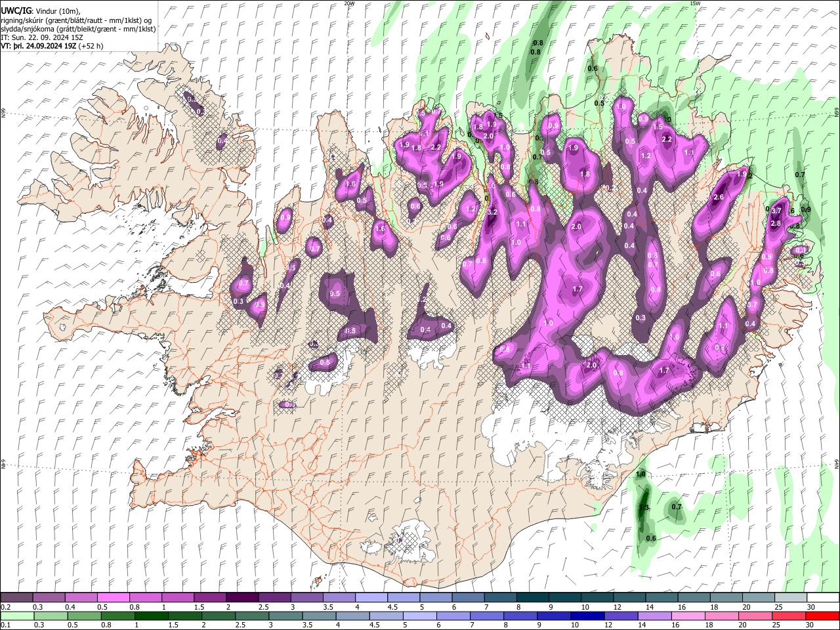This screenshot has width=840, height=630.
Task: Click the snow legend swatch between 1 and 1.5
Action: (178, 598)
